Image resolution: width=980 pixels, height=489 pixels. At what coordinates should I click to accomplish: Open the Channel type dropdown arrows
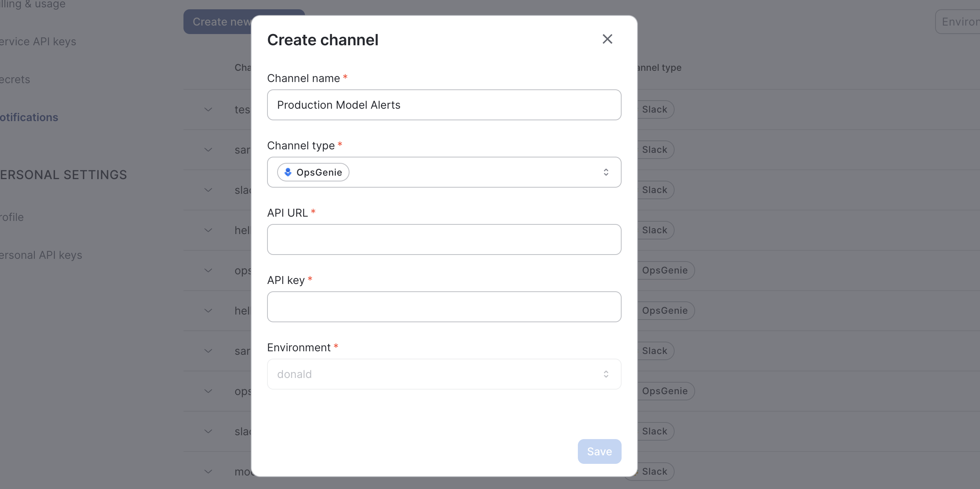(606, 173)
